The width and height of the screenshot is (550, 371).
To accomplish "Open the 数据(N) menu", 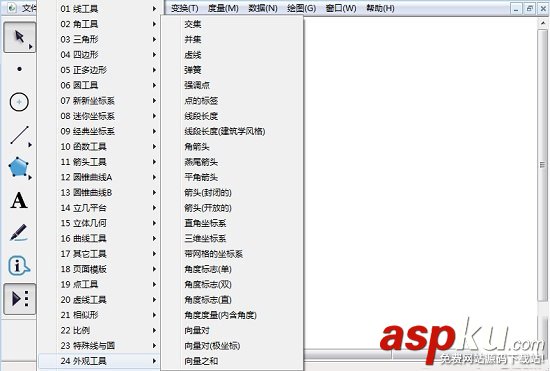I will pos(263,8).
